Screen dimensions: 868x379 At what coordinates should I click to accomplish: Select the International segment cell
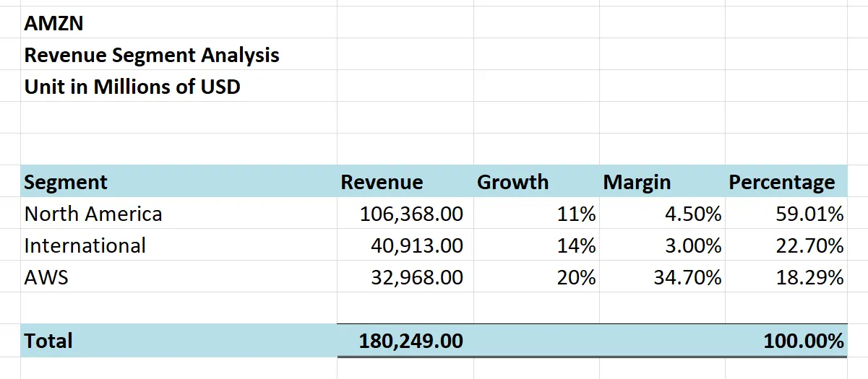click(x=179, y=245)
